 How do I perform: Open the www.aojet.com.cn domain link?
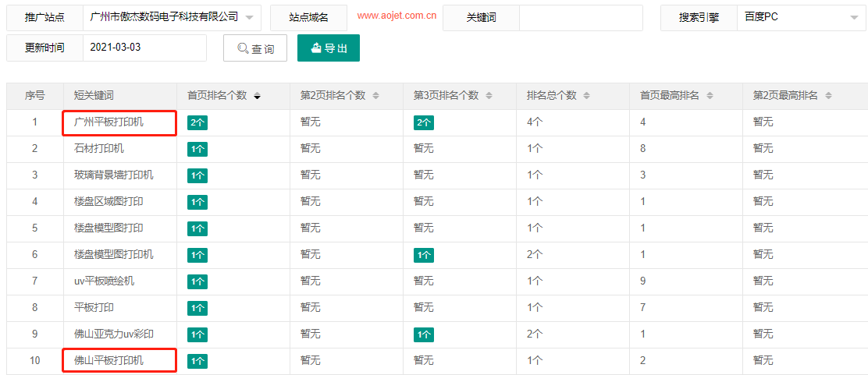tap(397, 16)
